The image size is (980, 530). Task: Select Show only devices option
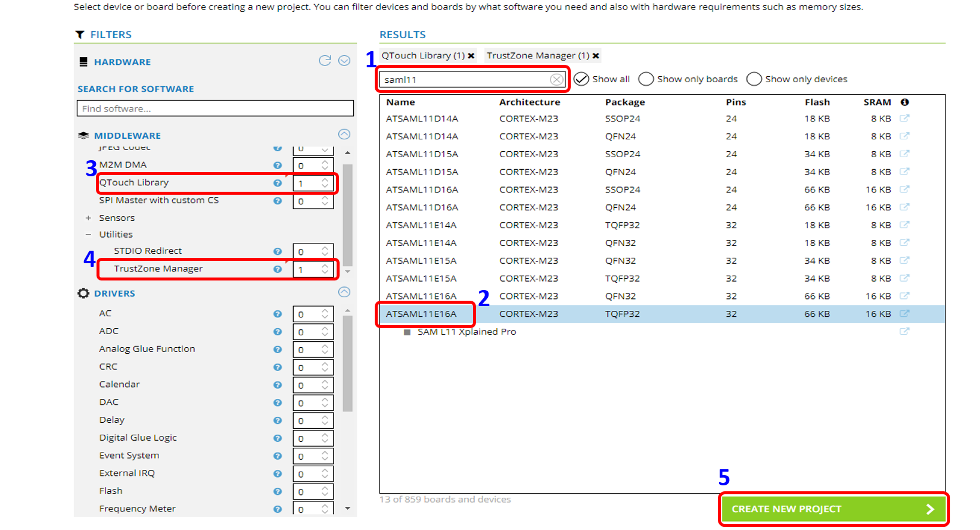point(754,79)
